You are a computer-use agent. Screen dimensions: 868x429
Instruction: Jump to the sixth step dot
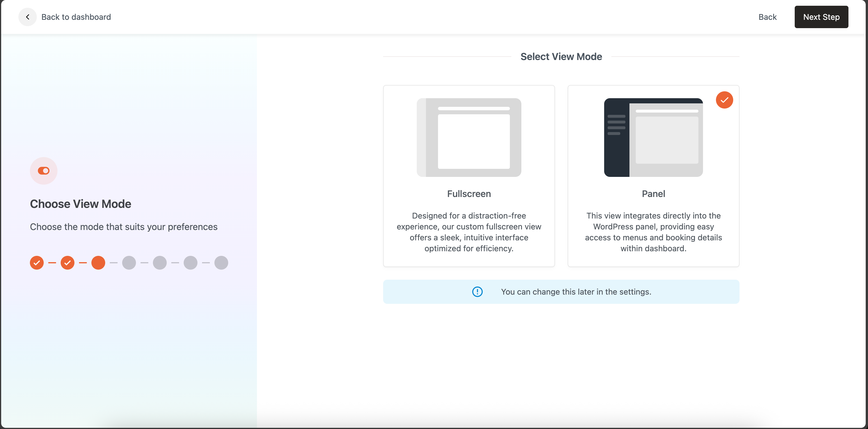pos(190,263)
